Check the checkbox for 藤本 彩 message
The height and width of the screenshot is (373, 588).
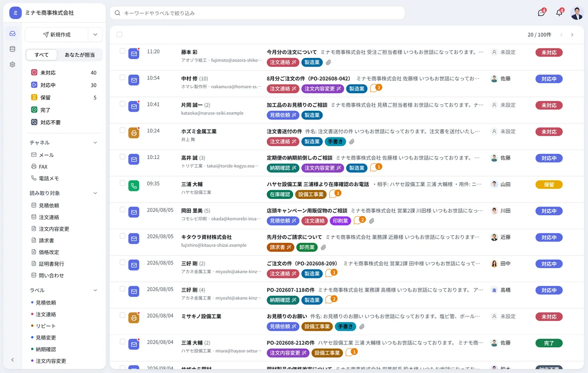pyautogui.click(x=122, y=51)
